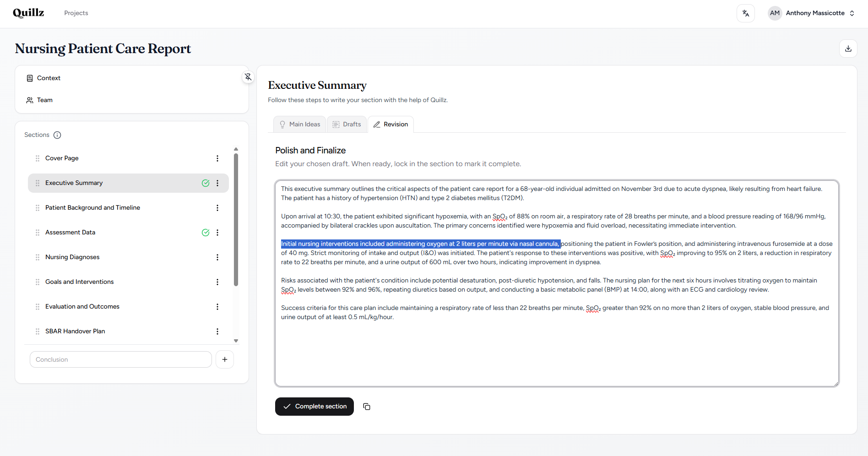Click the info icon next to Sections
This screenshot has width=868, height=456.
(57, 135)
